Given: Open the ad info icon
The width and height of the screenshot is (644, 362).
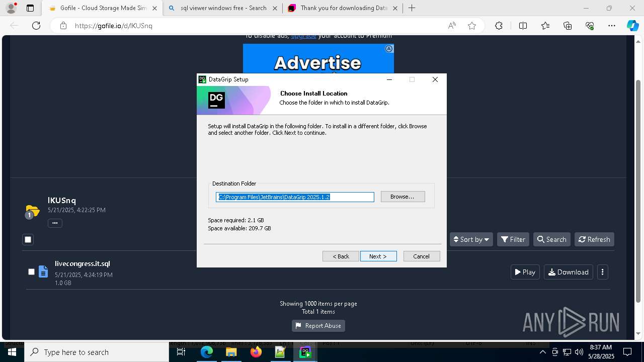Looking at the screenshot, I should [x=389, y=49].
